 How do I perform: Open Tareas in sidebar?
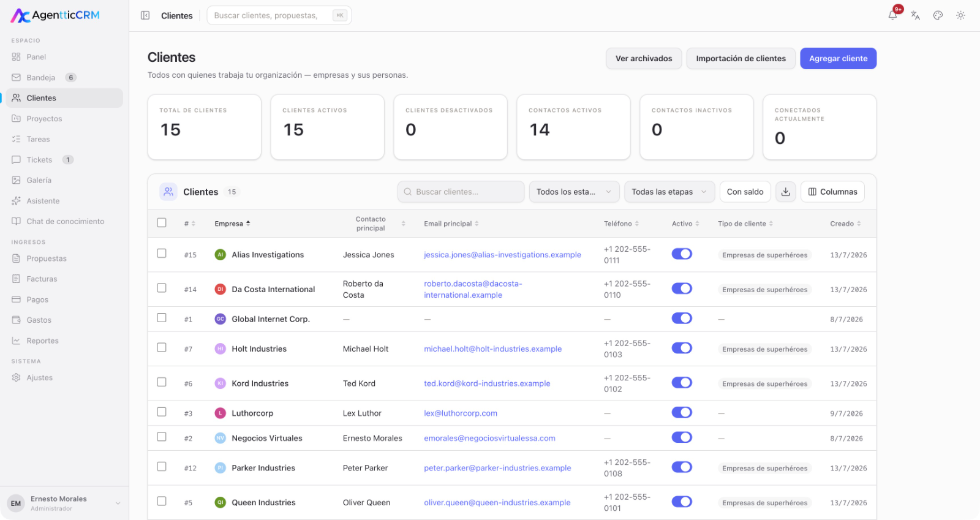point(64,139)
